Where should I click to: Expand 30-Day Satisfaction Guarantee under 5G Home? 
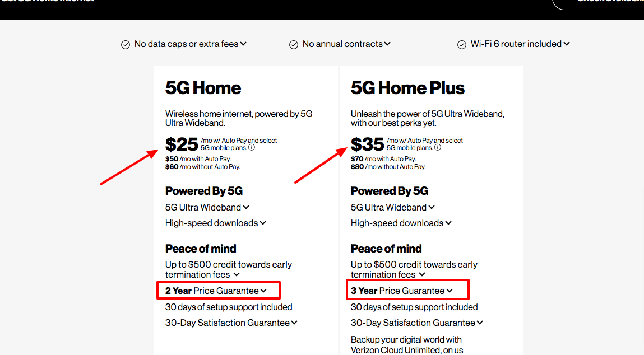[x=294, y=323]
